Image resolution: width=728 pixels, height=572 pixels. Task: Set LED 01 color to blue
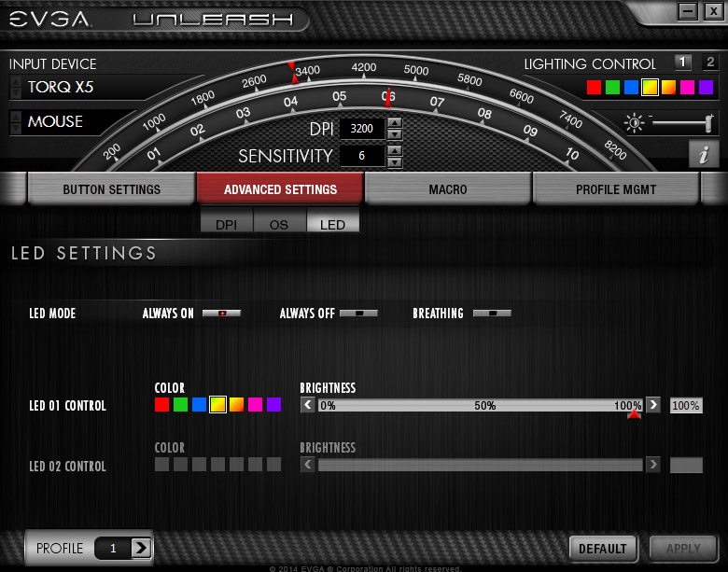199,404
